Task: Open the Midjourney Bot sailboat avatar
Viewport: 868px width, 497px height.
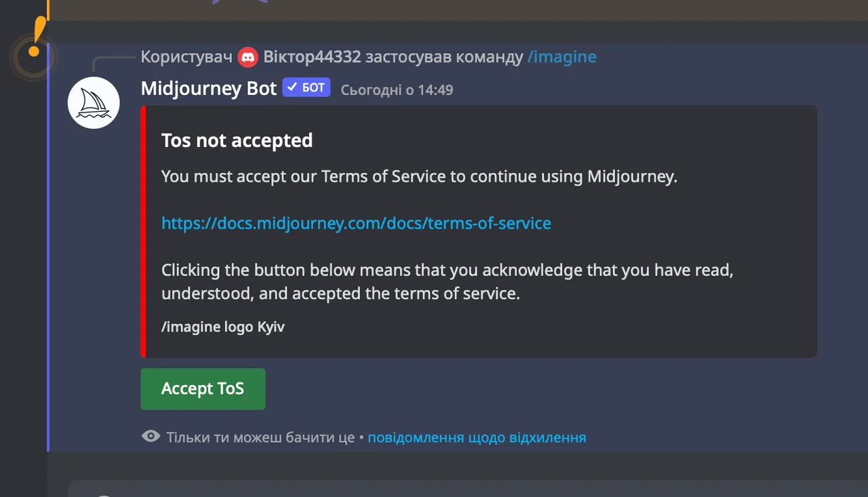Action: click(94, 103)
